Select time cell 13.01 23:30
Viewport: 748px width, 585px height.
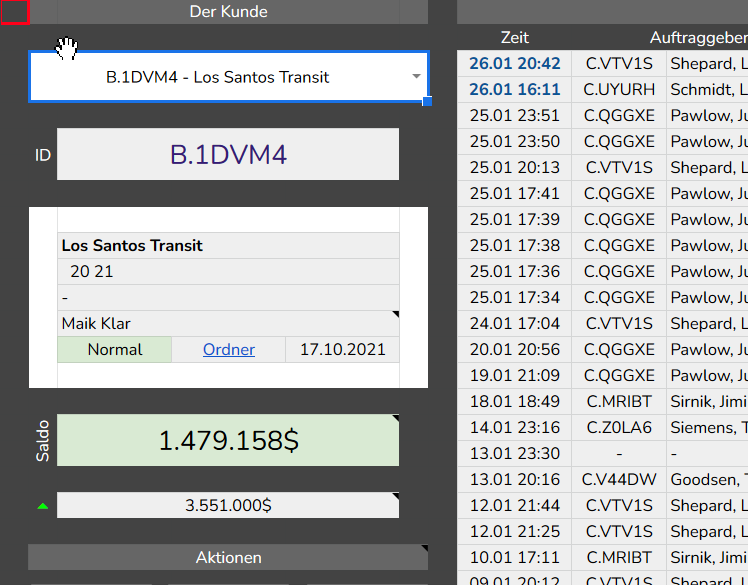(514, 453)
